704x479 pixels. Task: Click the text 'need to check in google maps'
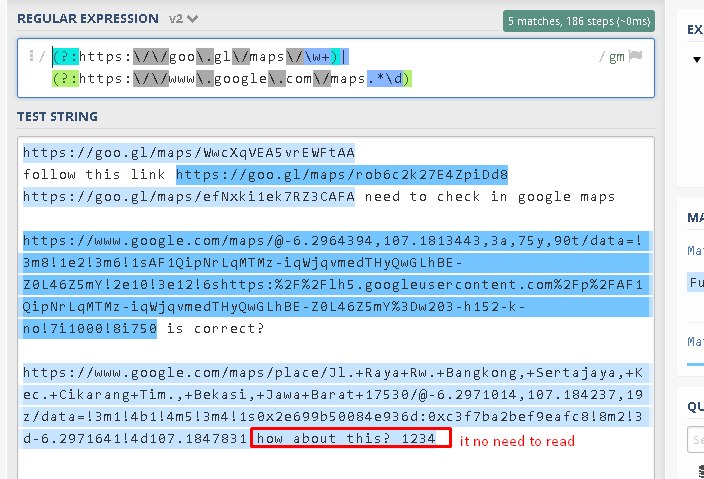(490, 197)
